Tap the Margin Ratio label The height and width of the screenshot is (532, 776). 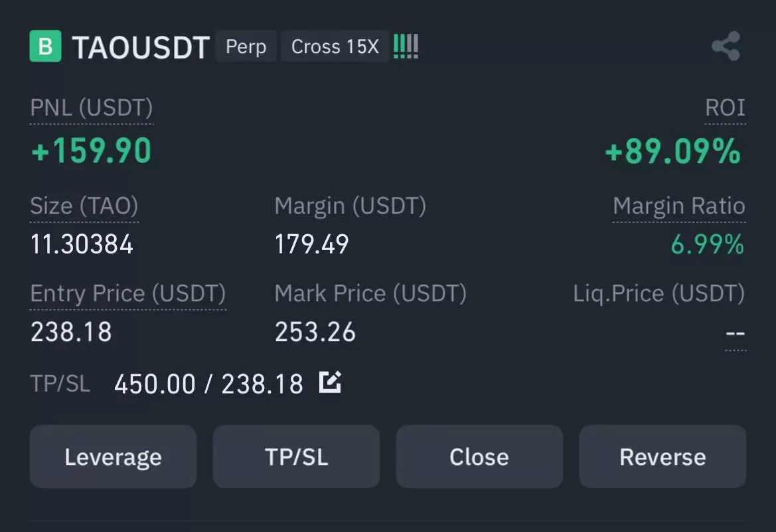click(x=679, y=206)
